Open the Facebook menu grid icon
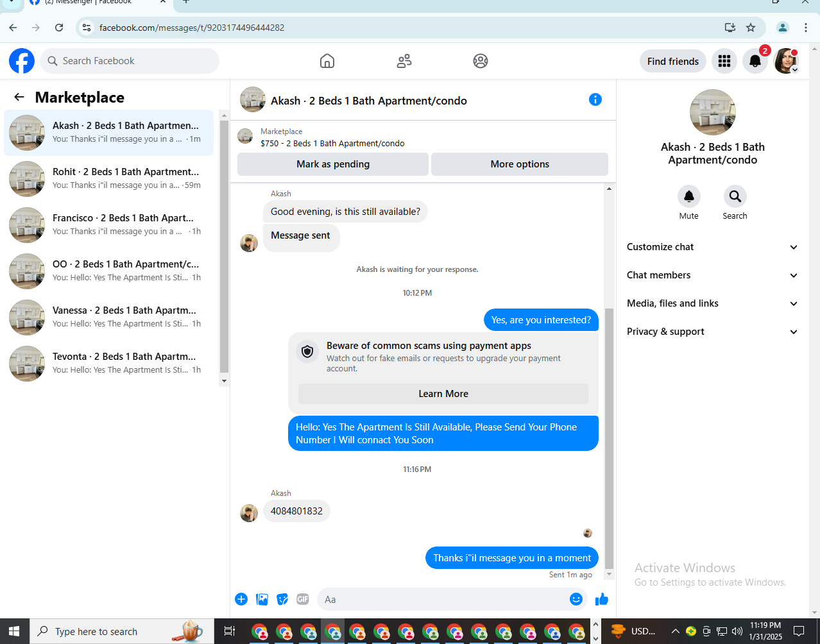The height and width of the screenshot is (644, 820). [724, 61]
